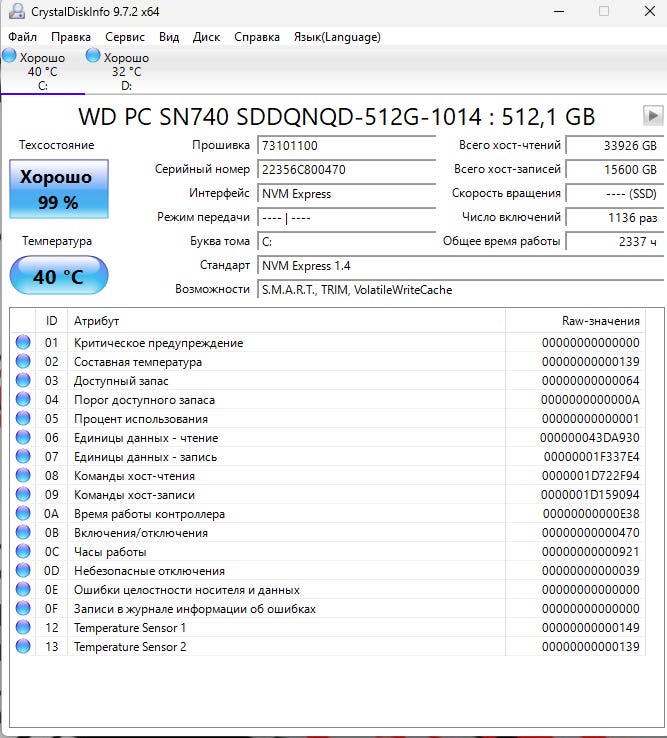The width and height of the screenshot is (667, 738).
Task: Click status icon for 0E Ошибки целостности носителя
Action: 23,589
